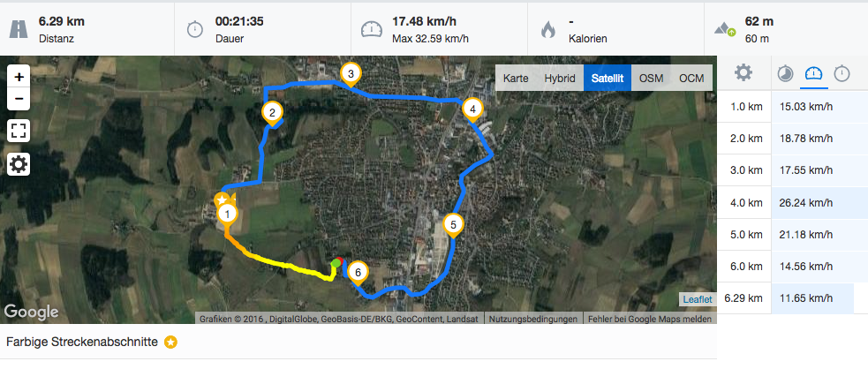The width and height of the screenshot is (868, 369).
Task: Switch map layer to Karte
Action: [x=516, y=78]
